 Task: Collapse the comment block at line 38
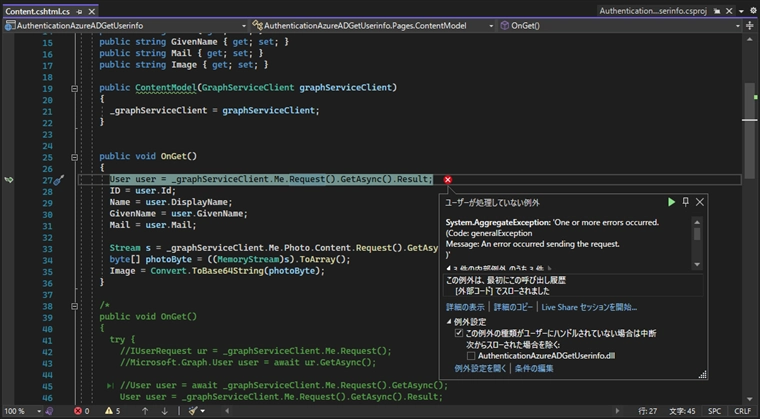74,306
